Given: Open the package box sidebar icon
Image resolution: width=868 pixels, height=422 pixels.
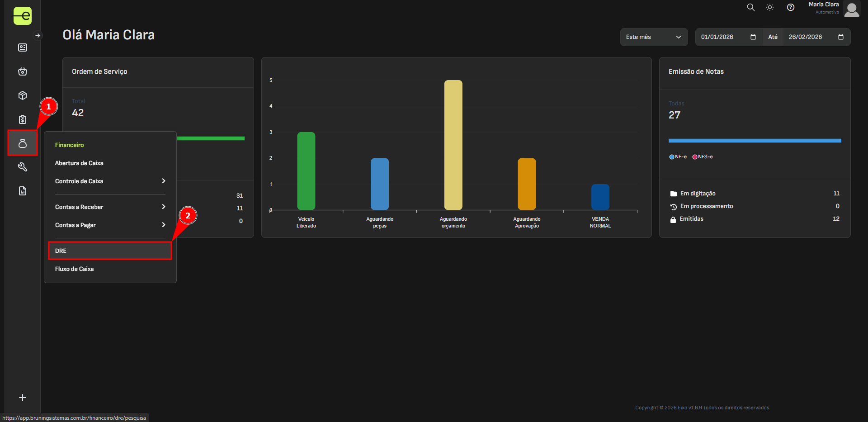Looking at the screenshot, I should pyautogui.click(x=23, y=95).
